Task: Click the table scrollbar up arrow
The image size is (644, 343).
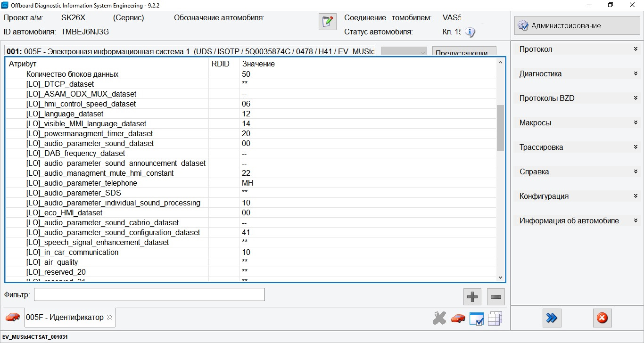Action: 500,62
